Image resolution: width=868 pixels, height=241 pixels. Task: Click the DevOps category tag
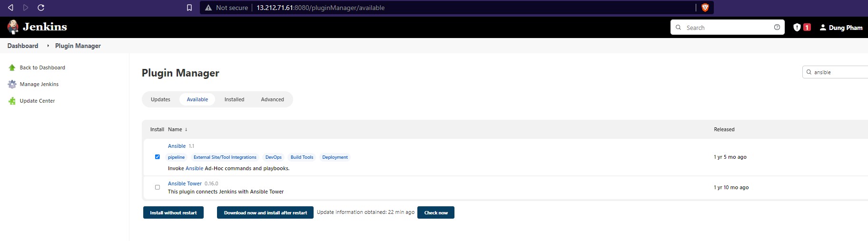274,157
